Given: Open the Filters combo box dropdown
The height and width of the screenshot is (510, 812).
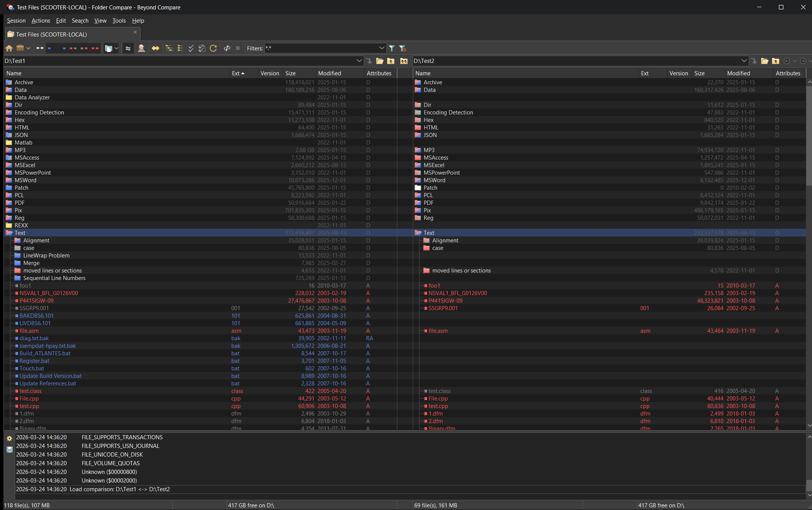Looking at the screenshot, I should pos(382,48).
